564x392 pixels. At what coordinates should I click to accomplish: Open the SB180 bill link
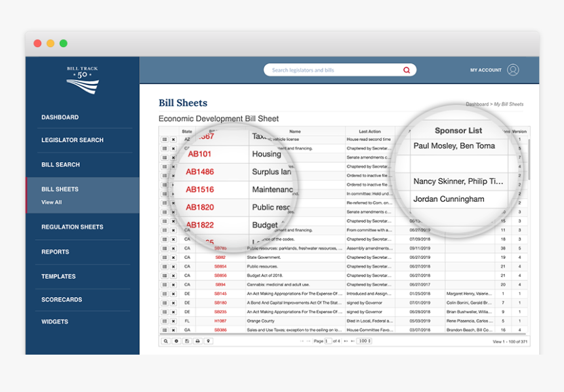(x=220, y=303)
